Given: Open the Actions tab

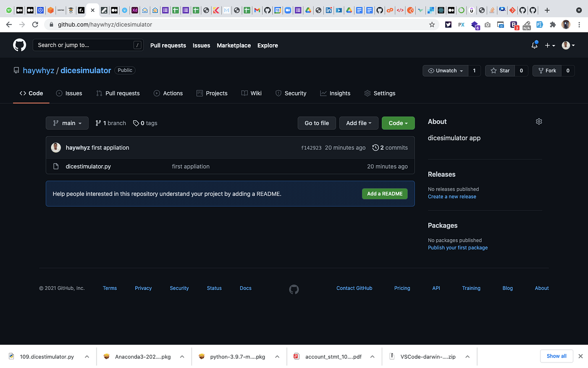Looking at the screenshot, I should [168, 93].
